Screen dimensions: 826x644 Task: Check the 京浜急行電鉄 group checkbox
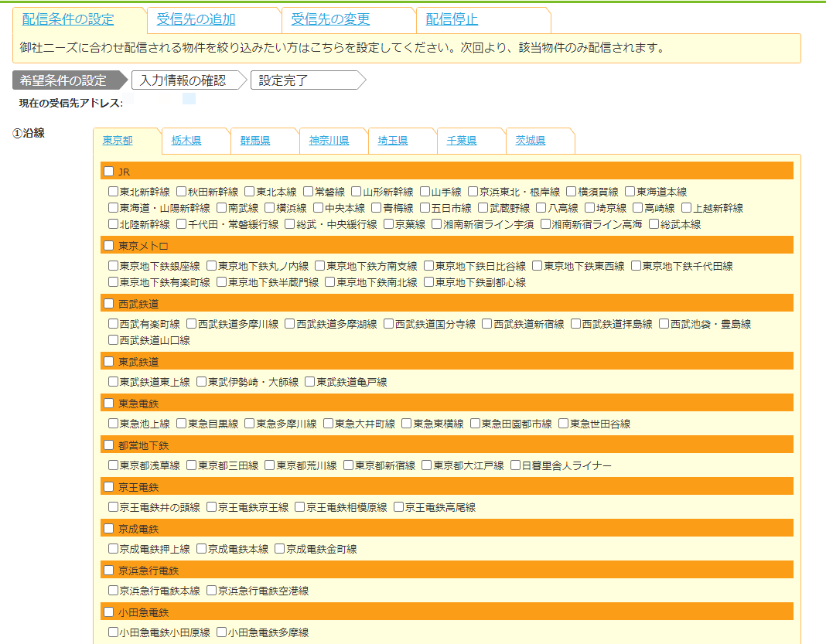[109, 571]
